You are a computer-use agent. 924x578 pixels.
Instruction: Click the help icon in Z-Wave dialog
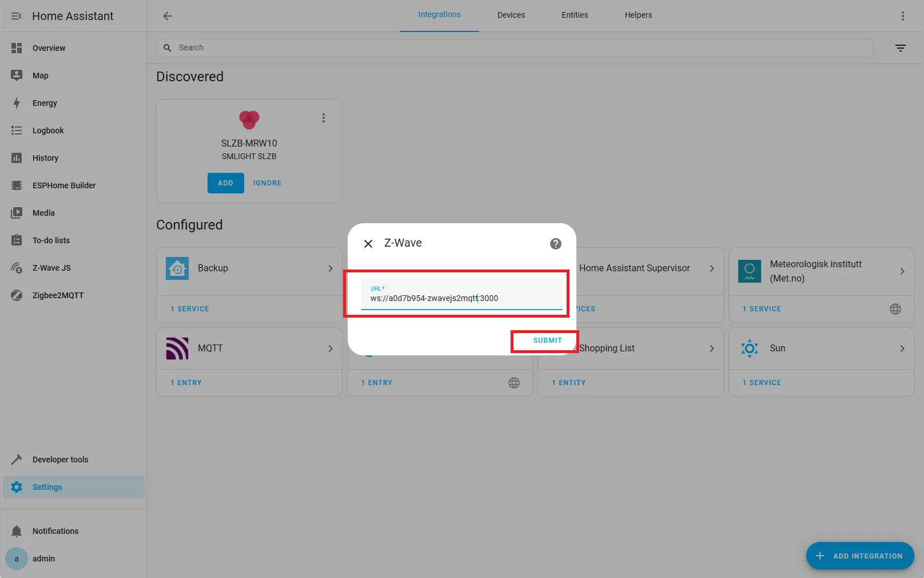tap(555, 243)
